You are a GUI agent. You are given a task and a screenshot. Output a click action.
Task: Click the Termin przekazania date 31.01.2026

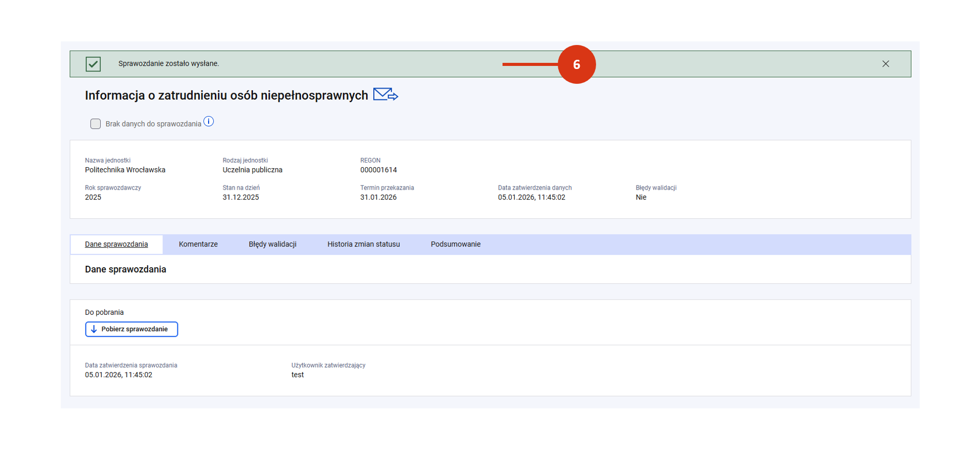pos(378,198)
